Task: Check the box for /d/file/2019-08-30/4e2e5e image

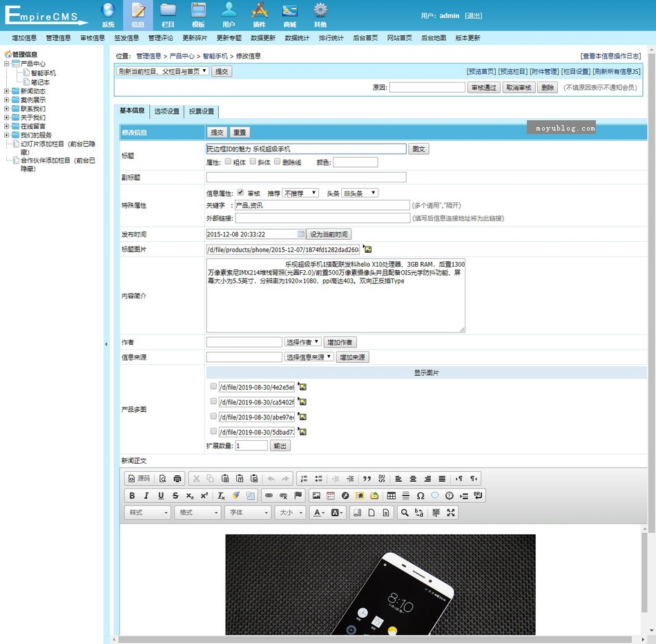Action: pyautogui.click(x=213, y=386)
